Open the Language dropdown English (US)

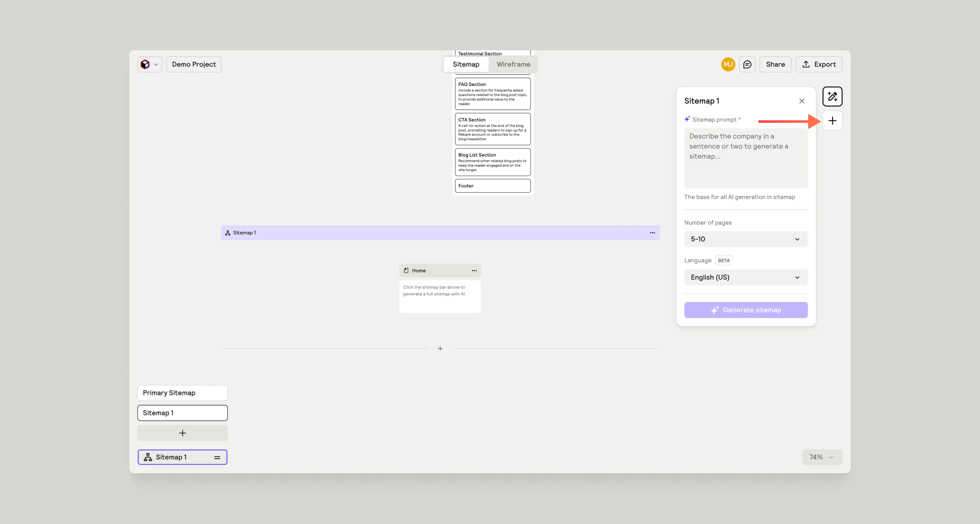click(x=746, y=277)
